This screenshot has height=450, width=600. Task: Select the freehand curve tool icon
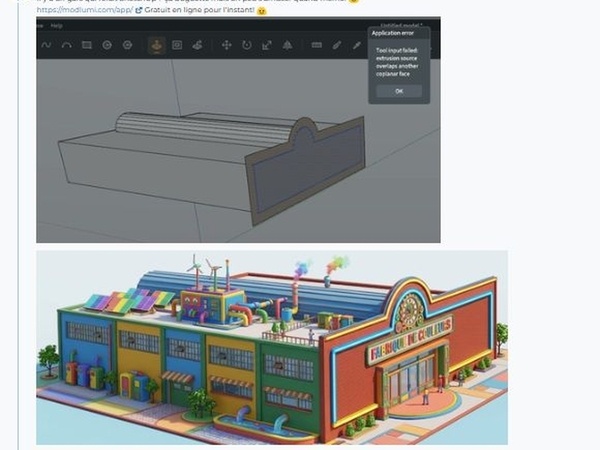[46, 45]
